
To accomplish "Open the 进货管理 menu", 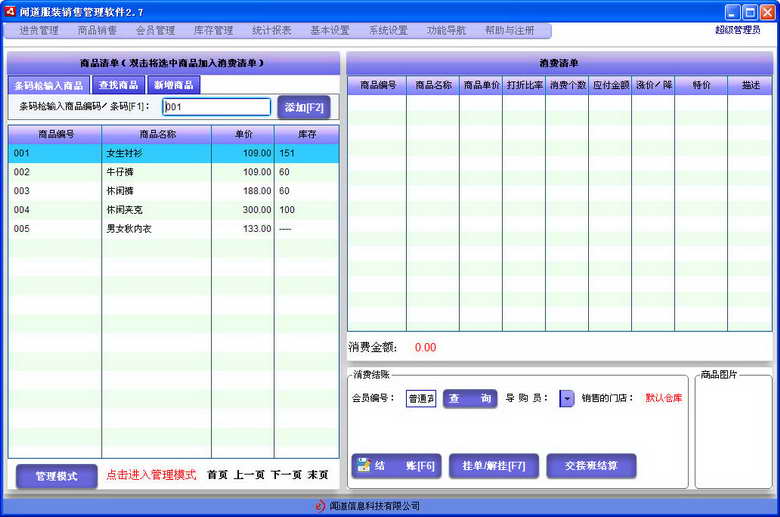I will pos(38,31).
